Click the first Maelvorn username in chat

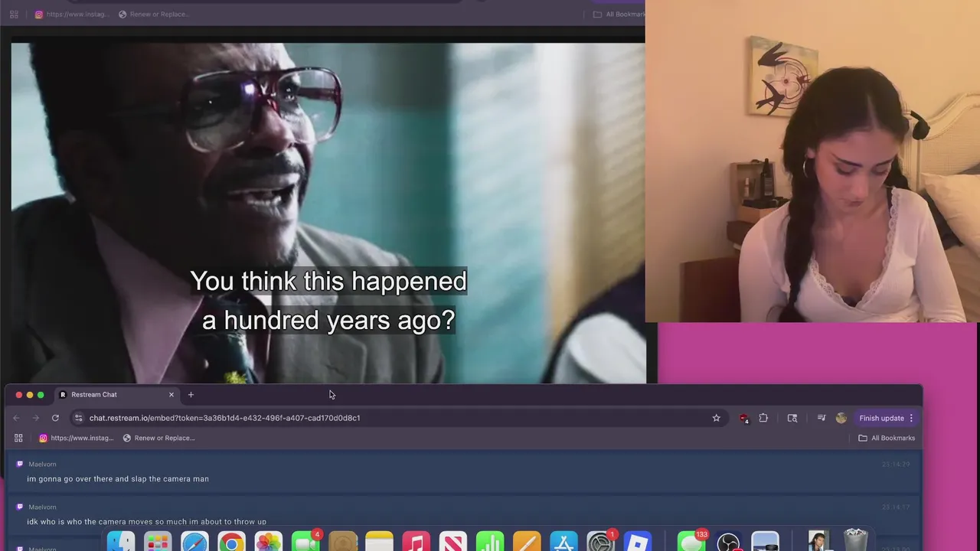pos(42,464)
